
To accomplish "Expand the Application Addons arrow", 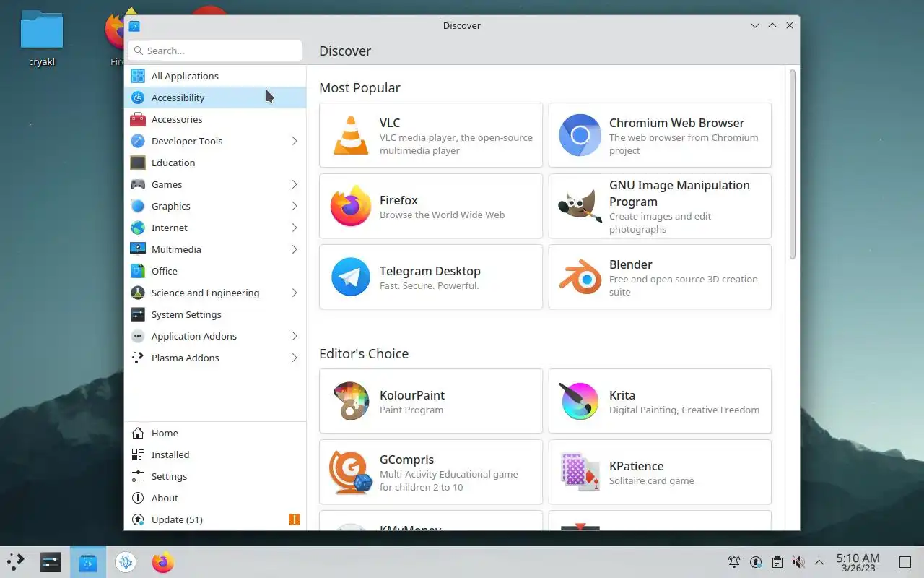I will (295, 336).
